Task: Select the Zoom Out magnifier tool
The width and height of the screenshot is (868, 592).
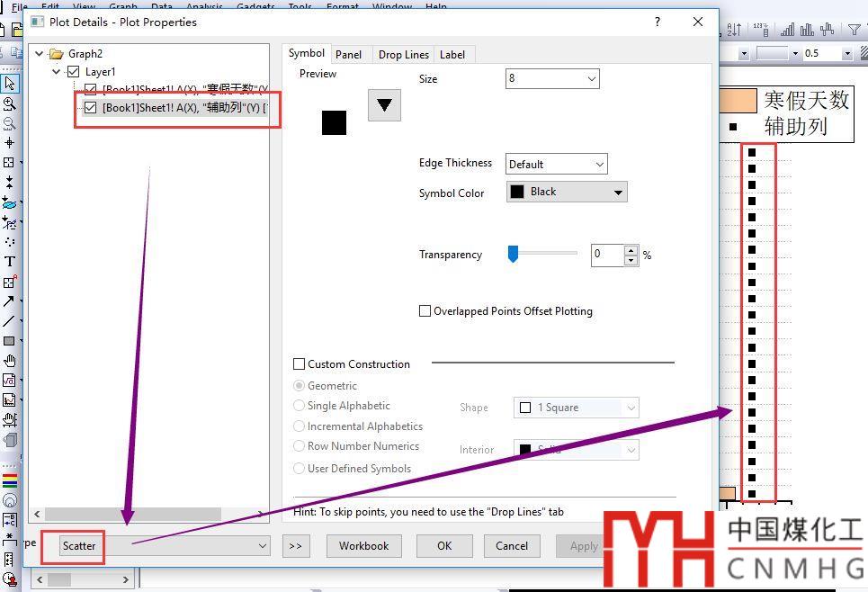Action: click(9, 123)
